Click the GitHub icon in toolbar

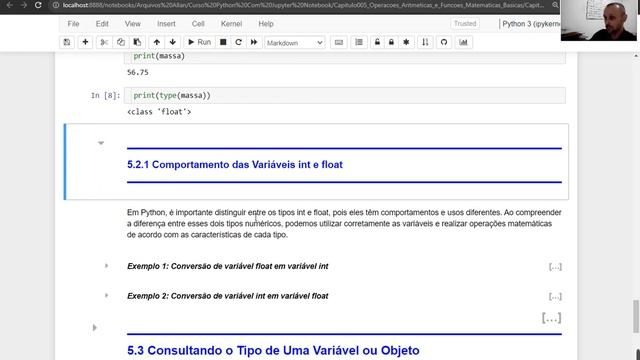[x=444, y=42]
